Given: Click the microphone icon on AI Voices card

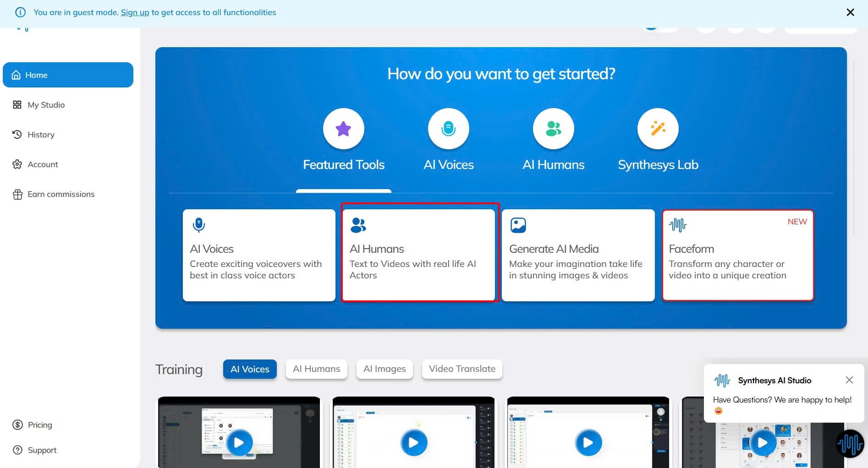Looking at the screenshot, I should click(x=199, y=225).
